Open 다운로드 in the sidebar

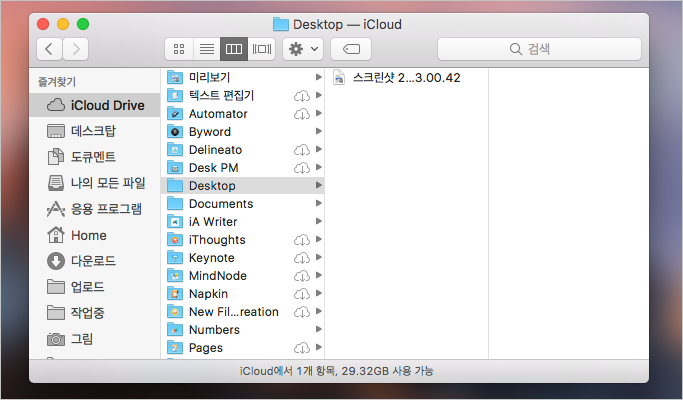click(95, 261)
